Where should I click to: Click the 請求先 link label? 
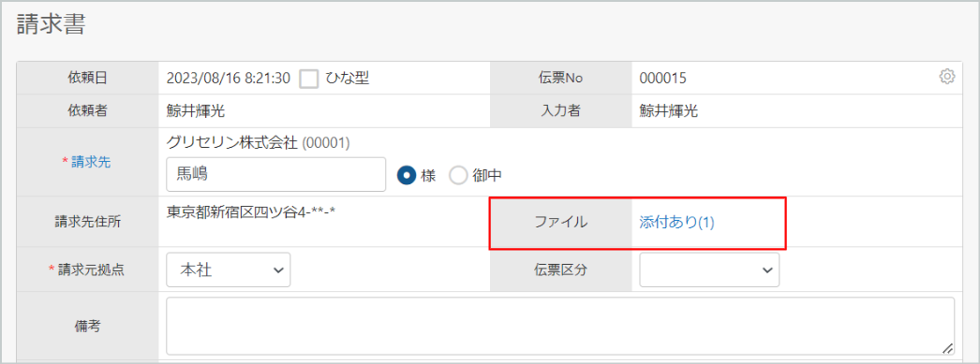click(x=91, y=162)
